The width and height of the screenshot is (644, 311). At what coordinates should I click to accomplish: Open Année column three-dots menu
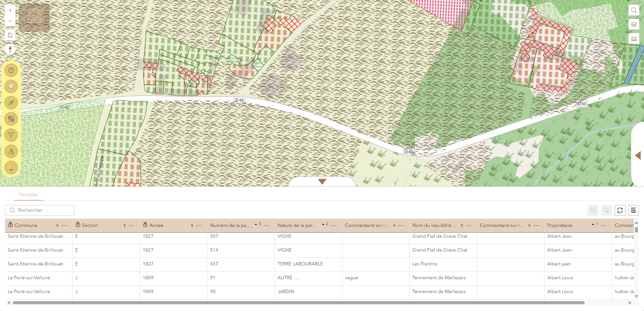click(199, 225)
